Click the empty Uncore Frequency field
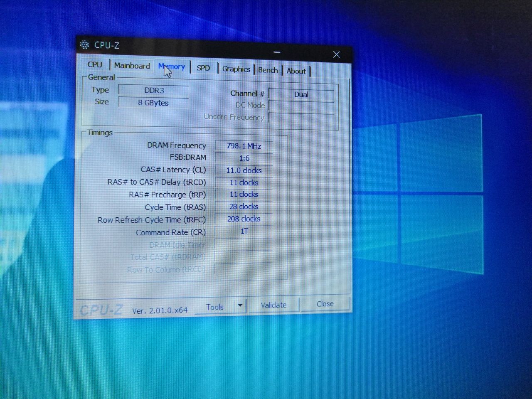Viewport: 532px width, 399px height. 301,118
